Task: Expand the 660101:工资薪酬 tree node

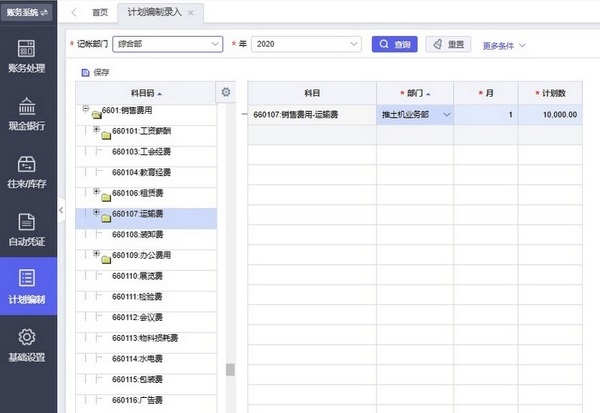Action: pyautogui.click(x=96, y=130)
